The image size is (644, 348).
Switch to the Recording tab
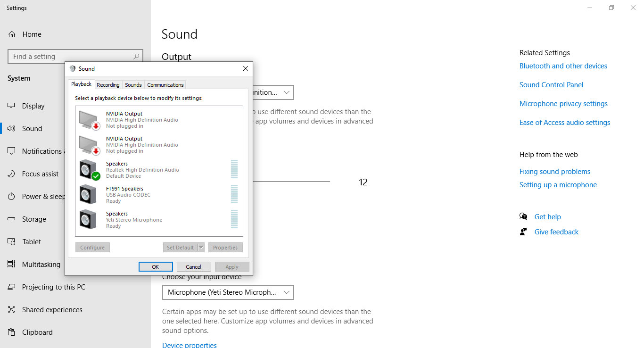(108, 85)
